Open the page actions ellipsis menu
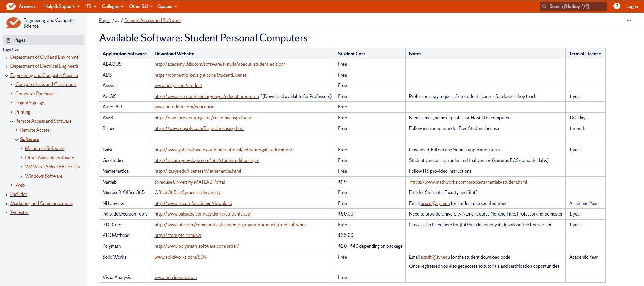The height and width of the screenshot is (286, 644). point(629,20)
